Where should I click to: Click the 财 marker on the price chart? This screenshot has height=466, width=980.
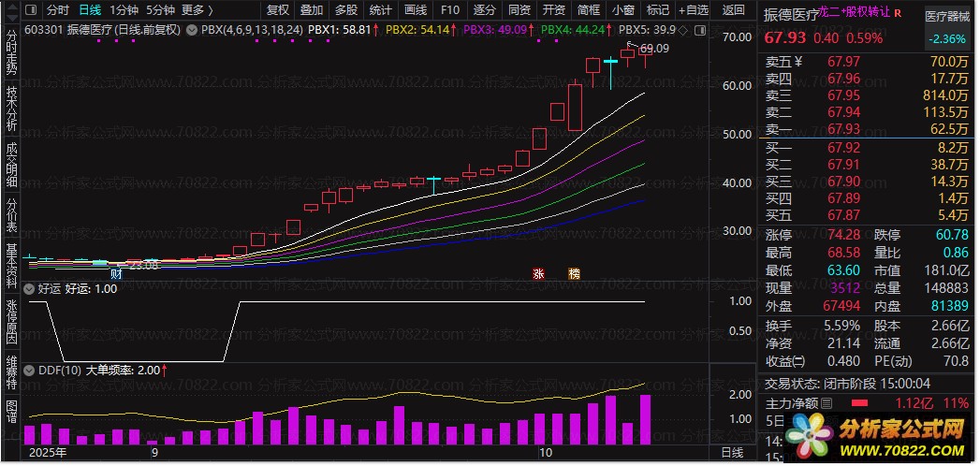tap(116, 272)
